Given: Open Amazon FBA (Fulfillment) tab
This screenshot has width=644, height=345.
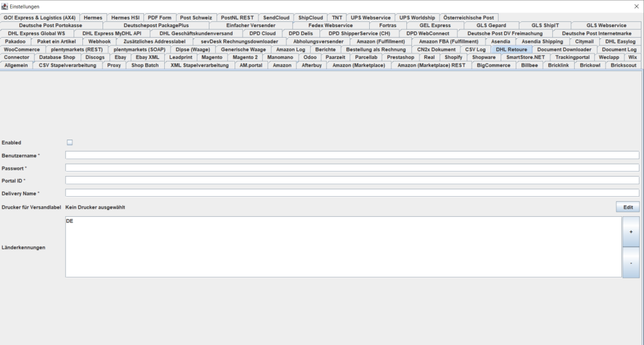Looking at the screenshot, I should [448, 41].
